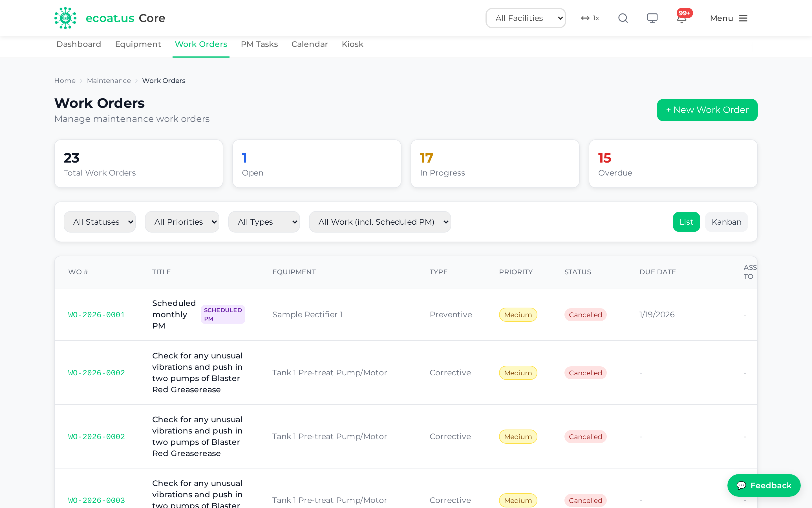Select the Work Orders tab
The height and width of the screenshot is (508, 812).
pyautogui.click(x=201, y=44)
